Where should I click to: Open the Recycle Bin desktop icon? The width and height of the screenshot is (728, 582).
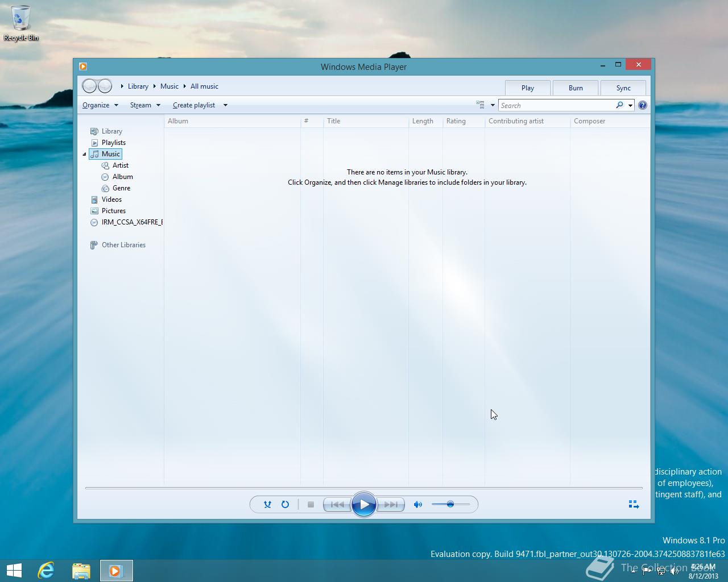21,23
